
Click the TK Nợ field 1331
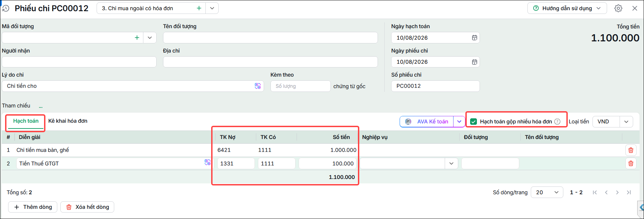coord(236,163)
